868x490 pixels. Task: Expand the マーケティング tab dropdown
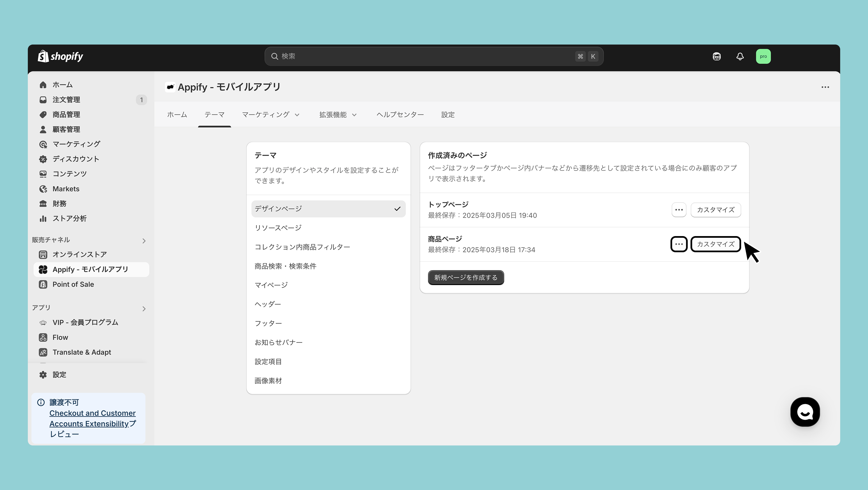point(271,115)
